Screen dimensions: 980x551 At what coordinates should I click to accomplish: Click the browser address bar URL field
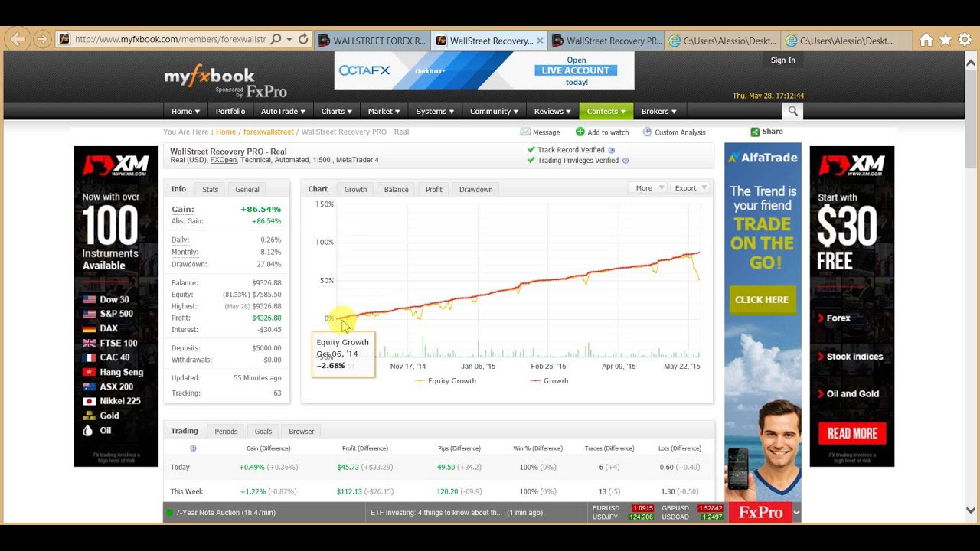[x=170, y=39]
